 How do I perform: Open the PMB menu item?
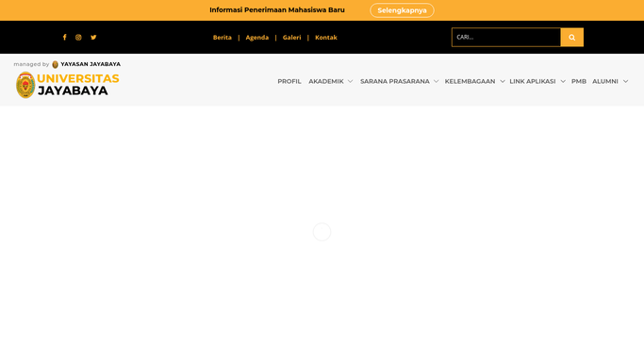pos(579,81)
